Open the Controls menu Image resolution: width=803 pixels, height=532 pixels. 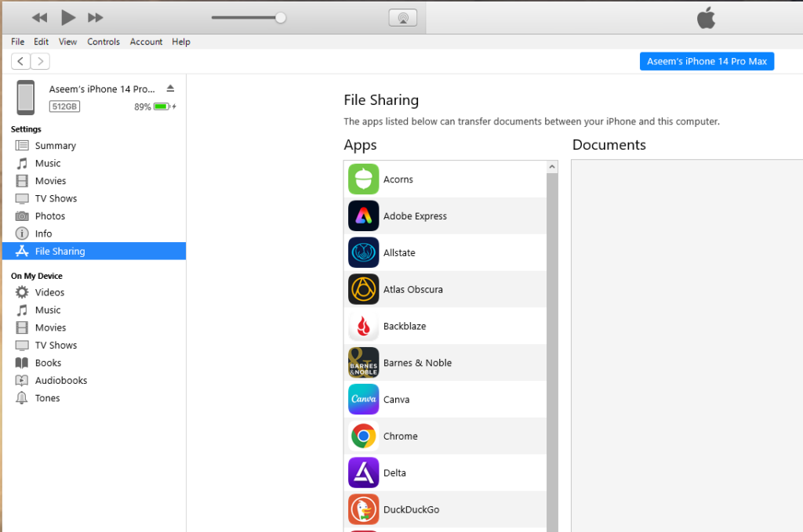click(x=104, y=42)
